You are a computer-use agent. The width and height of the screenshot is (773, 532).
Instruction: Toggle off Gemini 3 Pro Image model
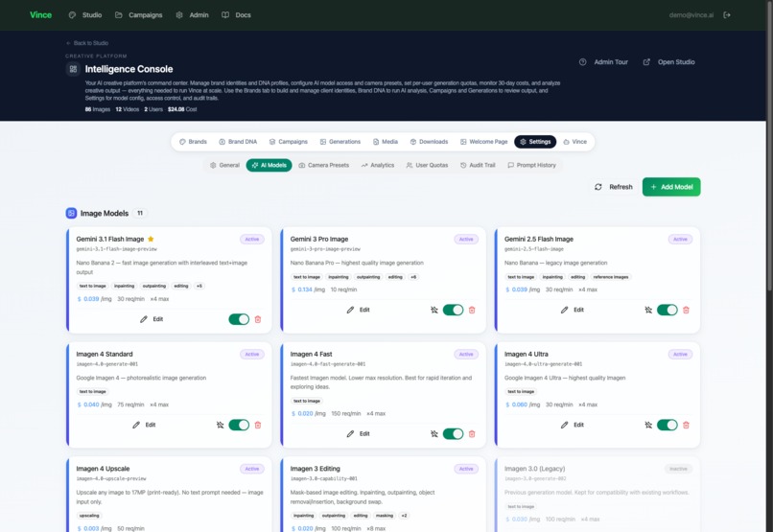[x=453, y=310]
